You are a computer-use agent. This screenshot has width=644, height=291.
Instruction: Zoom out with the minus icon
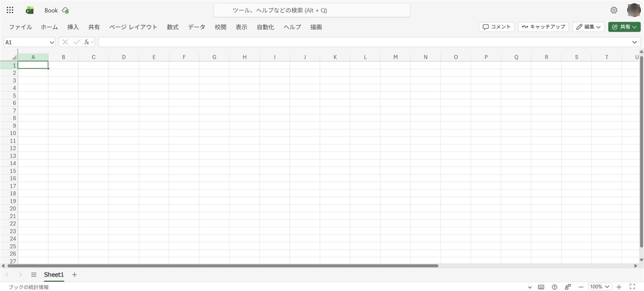coord(581,287)
